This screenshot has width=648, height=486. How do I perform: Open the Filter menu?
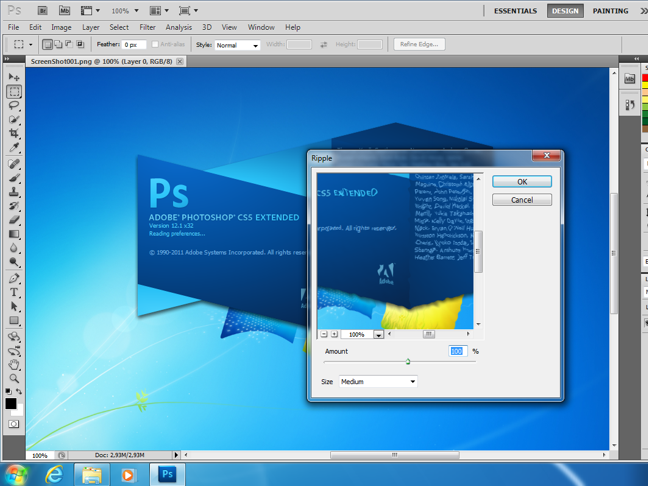(x=147, y=27)
